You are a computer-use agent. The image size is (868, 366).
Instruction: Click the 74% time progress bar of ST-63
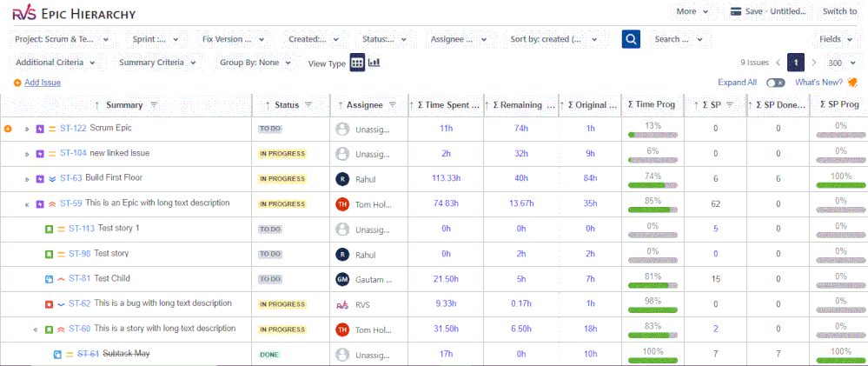(653, 185)
